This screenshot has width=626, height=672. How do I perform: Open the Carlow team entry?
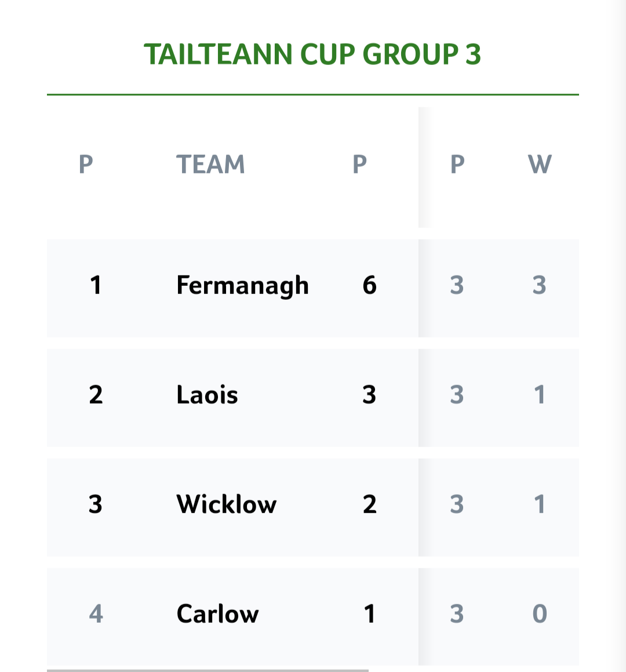[218, 613]
